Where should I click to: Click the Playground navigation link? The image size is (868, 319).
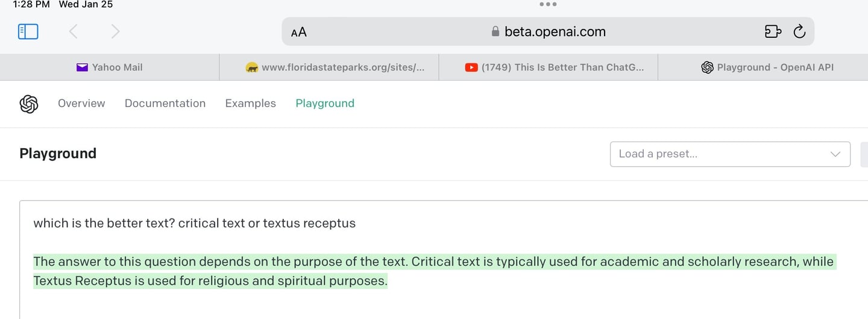coord(325,104)
